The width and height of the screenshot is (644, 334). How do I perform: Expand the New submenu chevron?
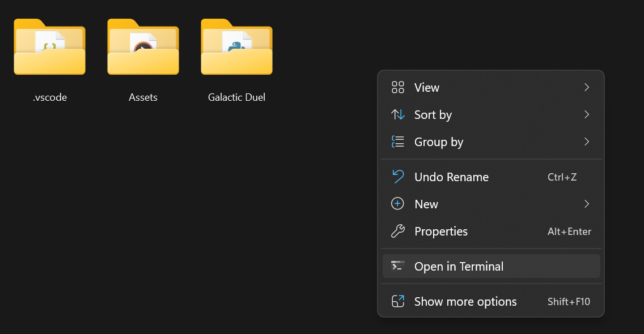(x=587, y=204)
